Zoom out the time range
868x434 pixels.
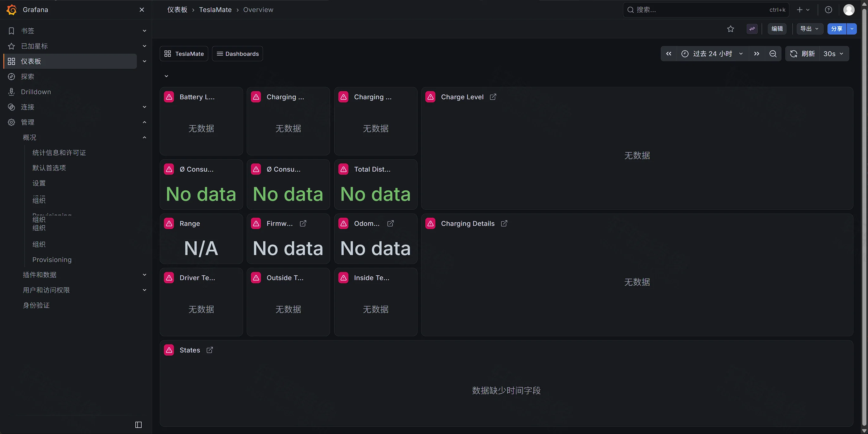pyautogui.click(x=773, y=54)
